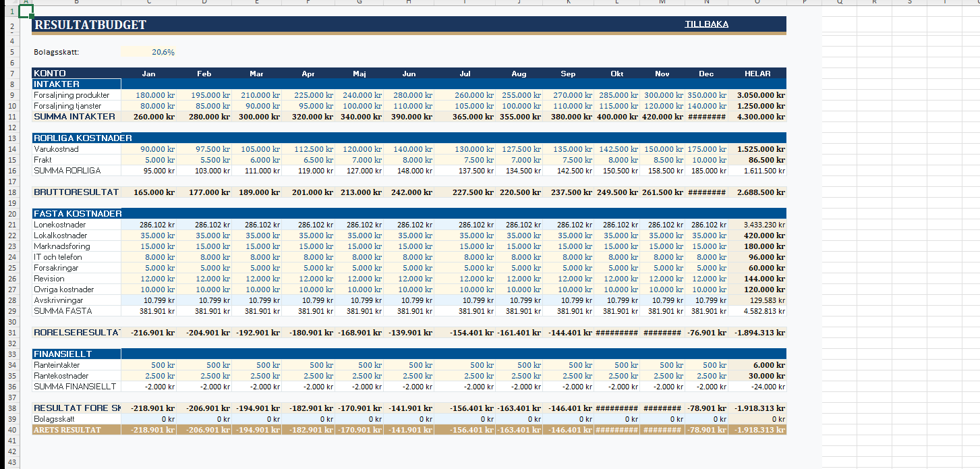Click the SUMMA INTAKTER label cell
980x469 pixels.
coord(76,117)
